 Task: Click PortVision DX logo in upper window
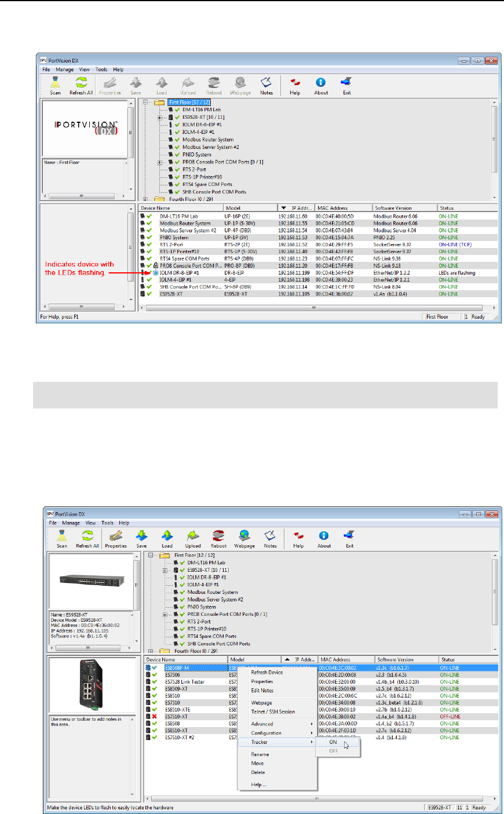pyautogui.click(x=86, y=128)
